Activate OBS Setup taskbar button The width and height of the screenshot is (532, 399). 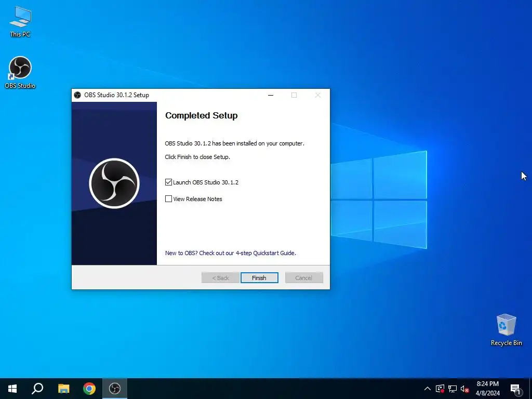pos(115,389)
